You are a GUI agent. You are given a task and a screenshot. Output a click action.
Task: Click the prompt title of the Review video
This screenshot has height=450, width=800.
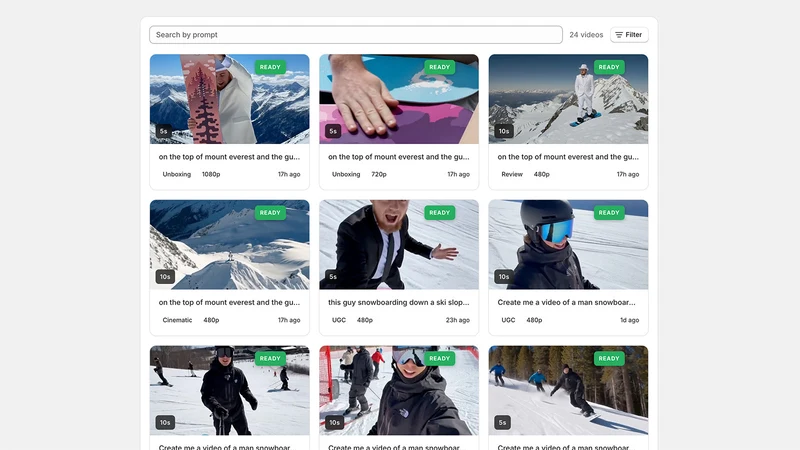pyautogui.click(x=568, y=157)
